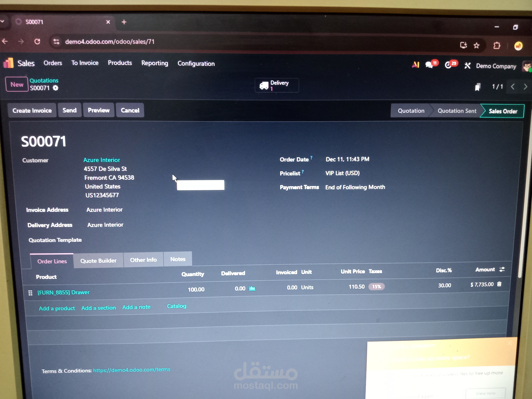This screenshot has width=532, height=399.
Task: Click the Quotations breadcrumb link
Action: (44, 81)
